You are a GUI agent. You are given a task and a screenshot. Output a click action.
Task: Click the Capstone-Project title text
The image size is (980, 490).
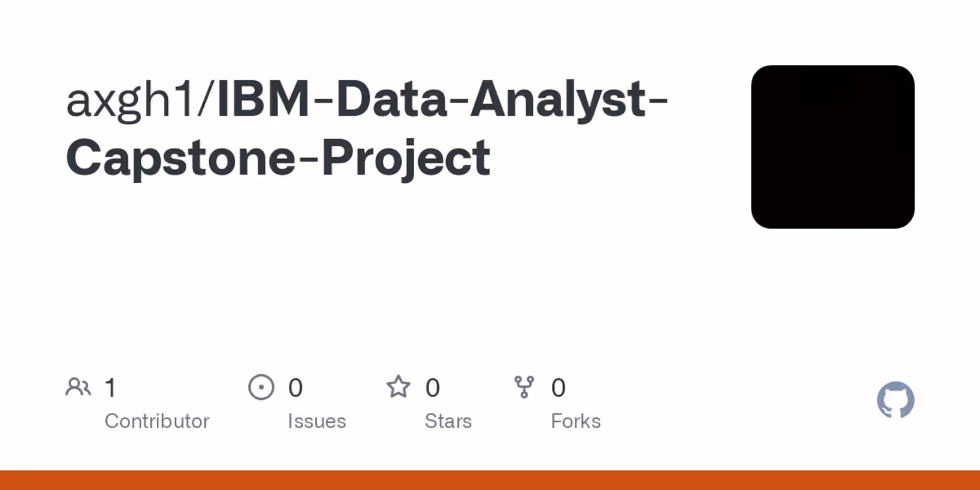(x=278, y=158)
